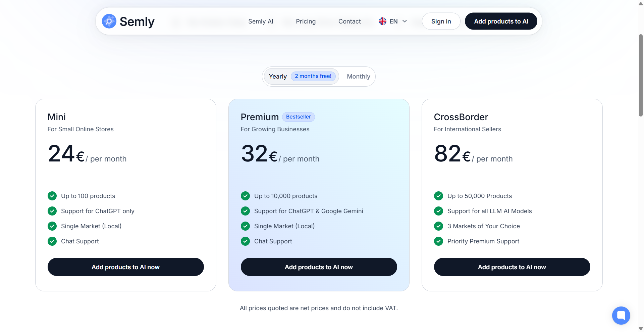Open the Contact nav link
The width and height of the screenshot is (644, 332).
[350, 21]
